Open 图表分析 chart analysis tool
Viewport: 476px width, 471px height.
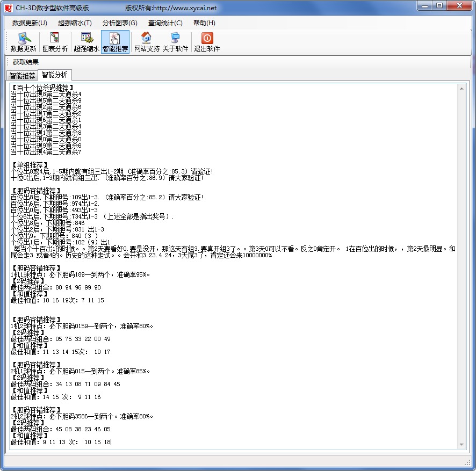click(55, 42)
